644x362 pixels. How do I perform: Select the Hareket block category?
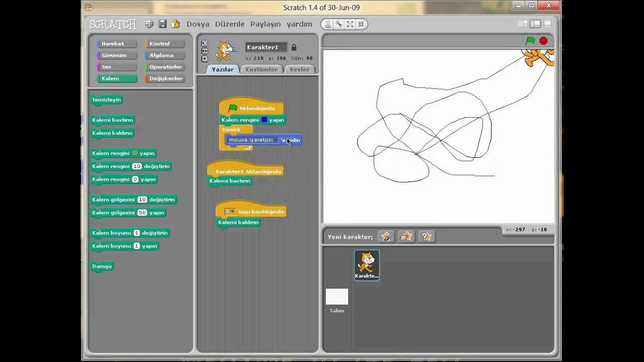tap(117, 44)
